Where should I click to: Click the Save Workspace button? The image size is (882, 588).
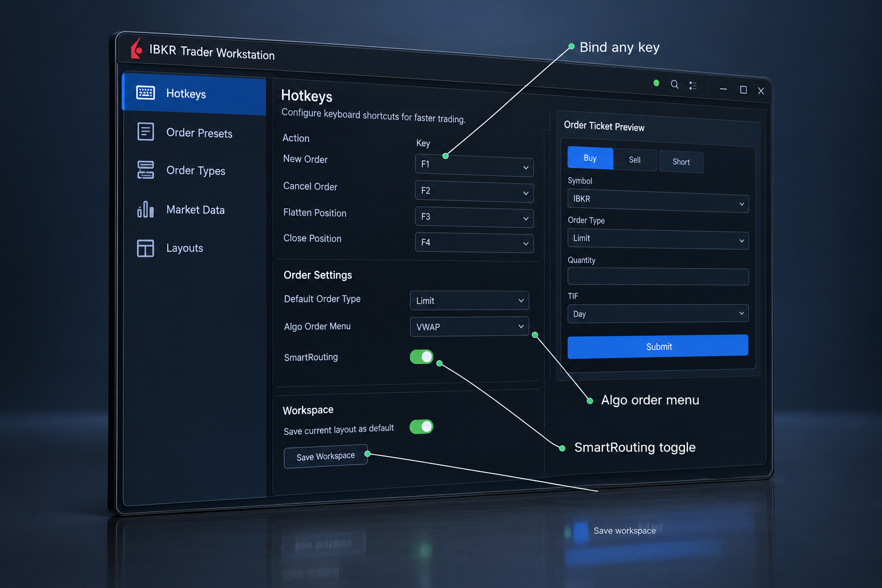(326, 457)
